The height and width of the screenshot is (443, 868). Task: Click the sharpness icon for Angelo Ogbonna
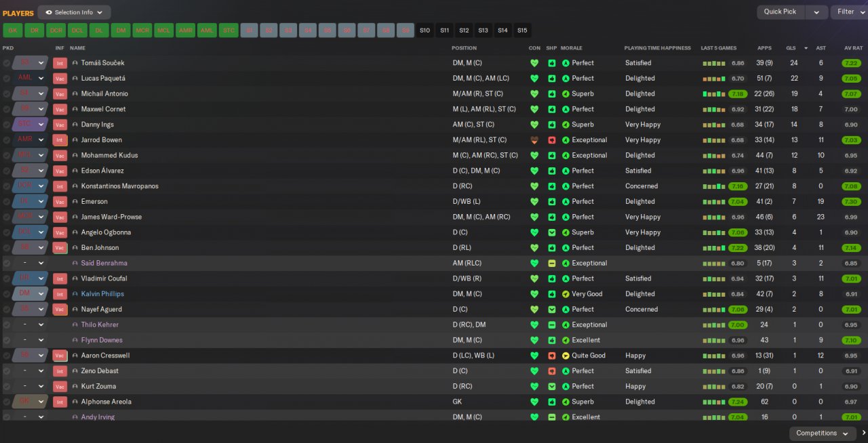[551, 232]
